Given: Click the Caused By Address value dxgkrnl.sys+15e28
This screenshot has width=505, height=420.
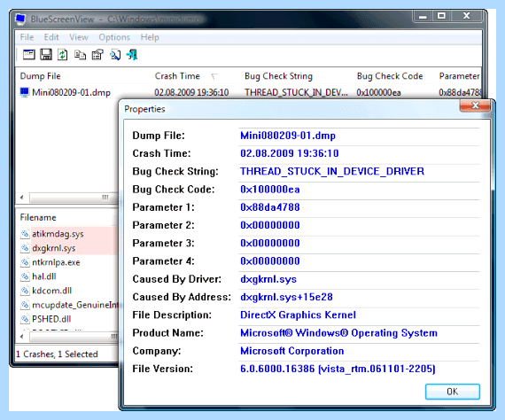Looking at the screenshot, I should (286, 297).
